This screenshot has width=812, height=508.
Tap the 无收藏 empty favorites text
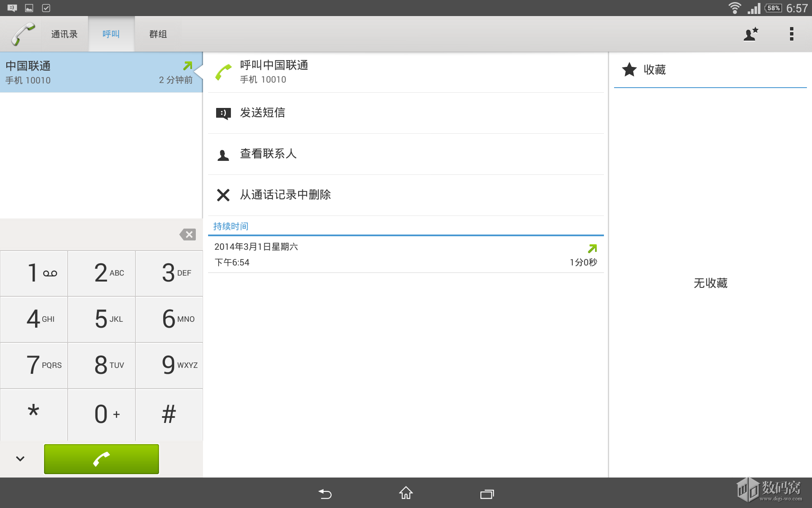pyautogui.click(x=710, y=283)
